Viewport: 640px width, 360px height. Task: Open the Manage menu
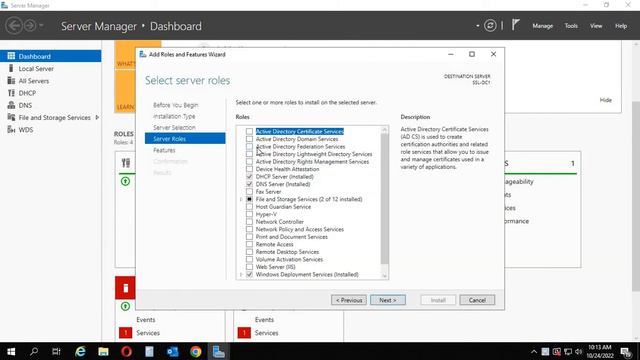pos(542,26)
